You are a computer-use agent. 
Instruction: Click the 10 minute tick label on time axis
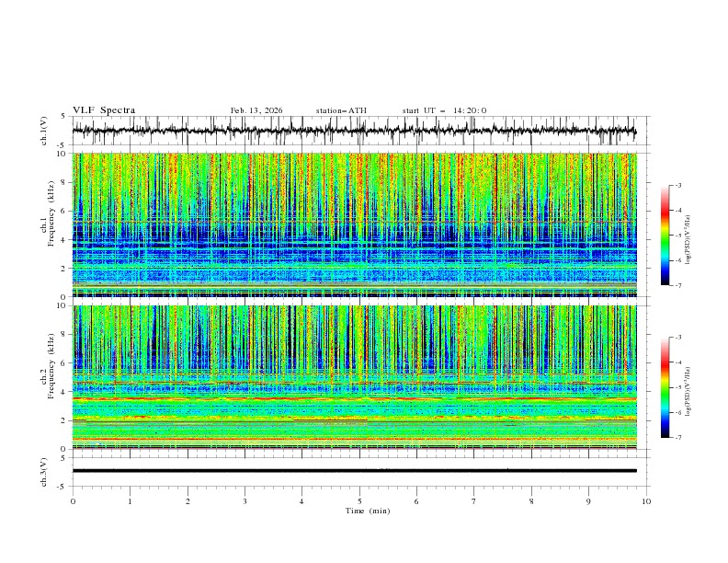(x=646, y=501)
